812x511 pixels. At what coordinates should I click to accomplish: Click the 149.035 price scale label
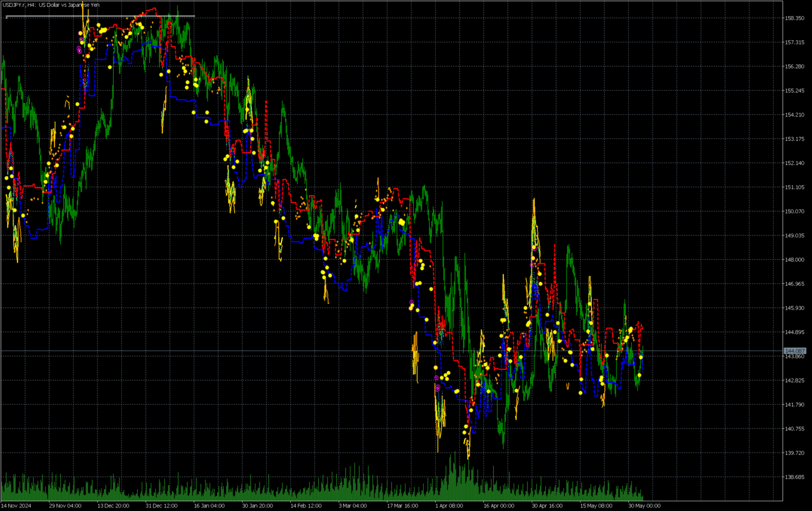point(794,236)
